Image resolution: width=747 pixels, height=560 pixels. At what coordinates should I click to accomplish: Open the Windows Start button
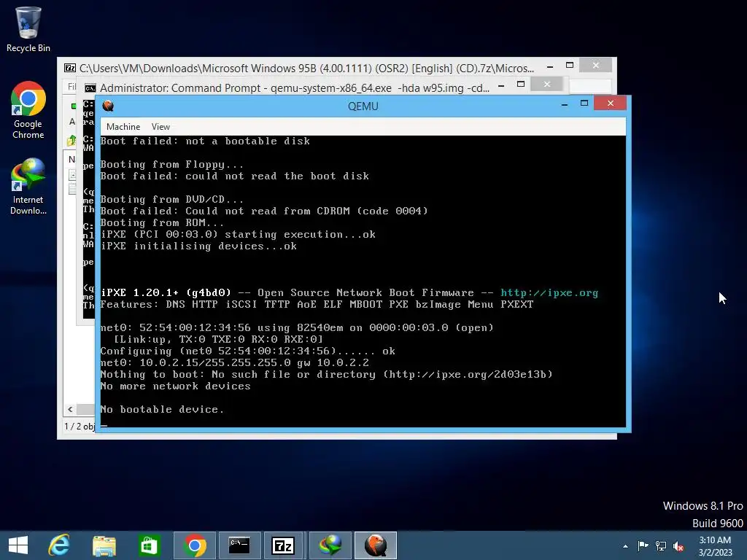18,545
